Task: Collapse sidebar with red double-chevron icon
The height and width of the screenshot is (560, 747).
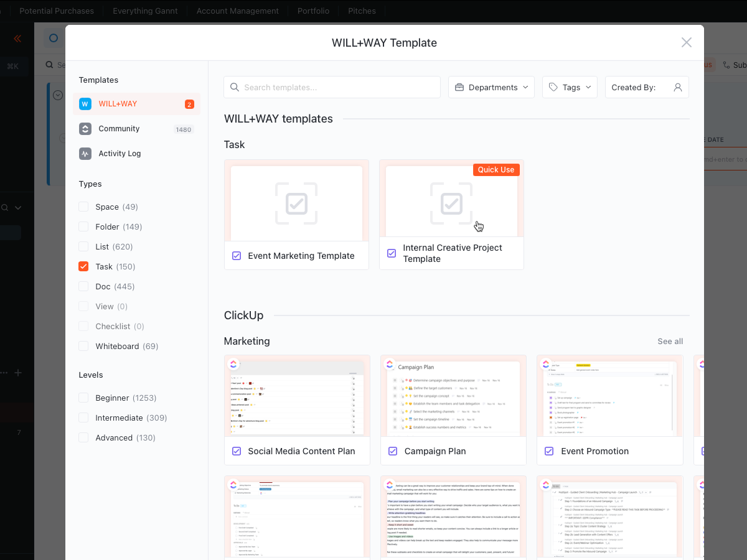Action: coord(17,39)
